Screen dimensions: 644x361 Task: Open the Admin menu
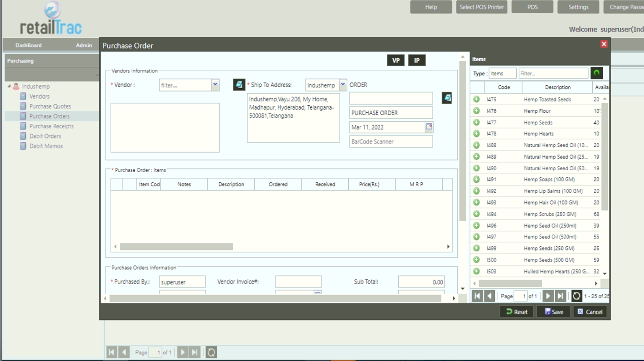84,45
